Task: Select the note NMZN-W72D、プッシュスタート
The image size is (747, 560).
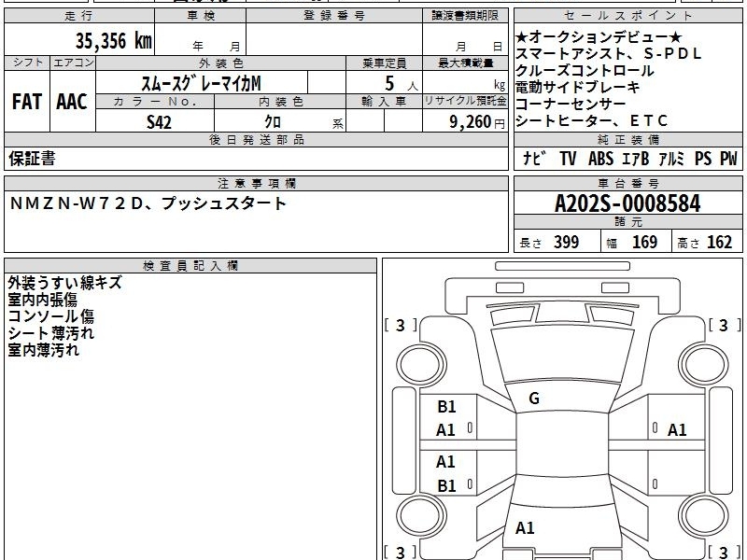Action: pos(148,203)
